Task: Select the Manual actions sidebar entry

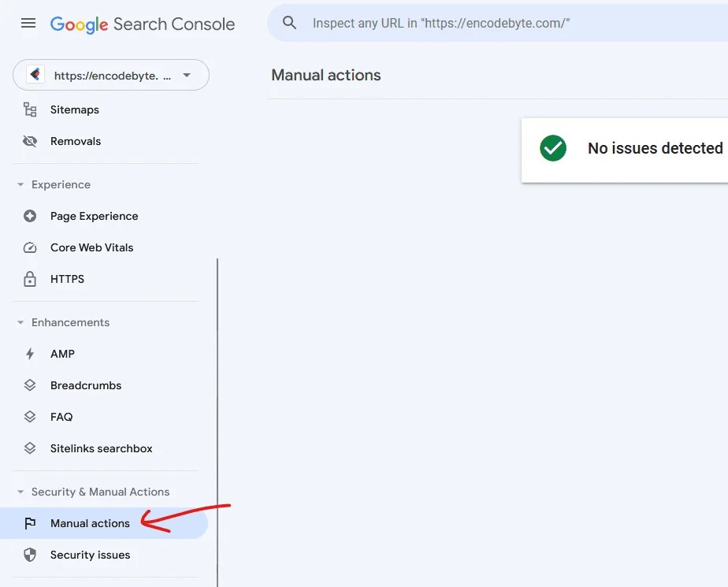Action: (x=90, y=523)
